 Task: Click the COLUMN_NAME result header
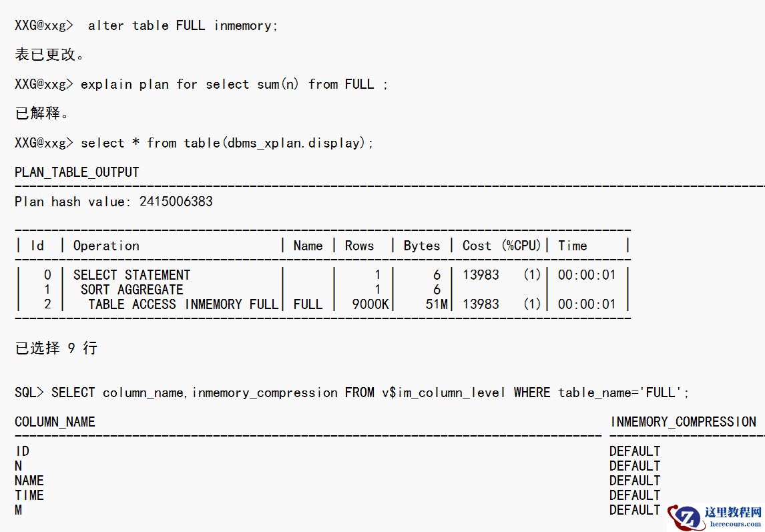pos(55,422)
